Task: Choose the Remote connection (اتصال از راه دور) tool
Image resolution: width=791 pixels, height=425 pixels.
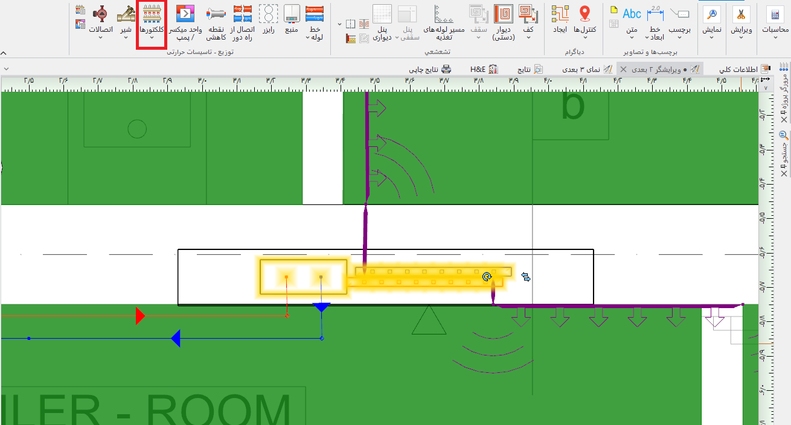Action: (x=243, y=21)
